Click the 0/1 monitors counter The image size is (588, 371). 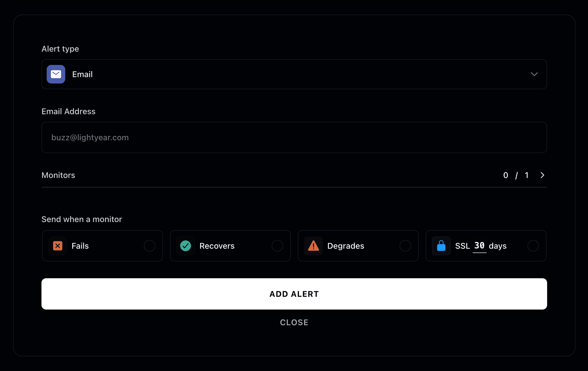click(x=517, y=175)
